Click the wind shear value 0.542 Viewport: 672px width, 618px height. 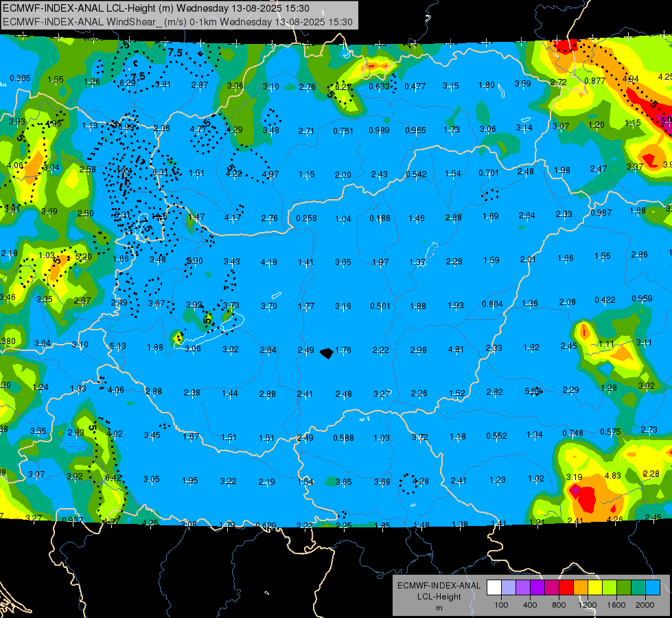416,174
